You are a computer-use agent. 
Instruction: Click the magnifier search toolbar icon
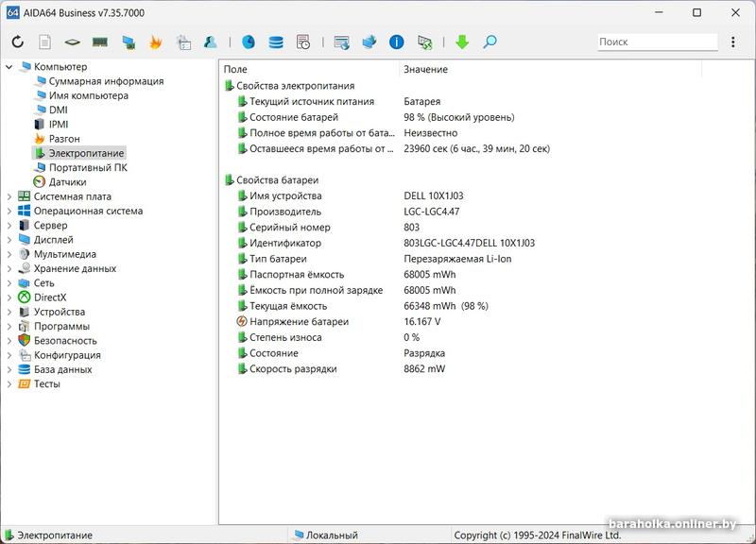pyautogui.click(x=490, y=42)
